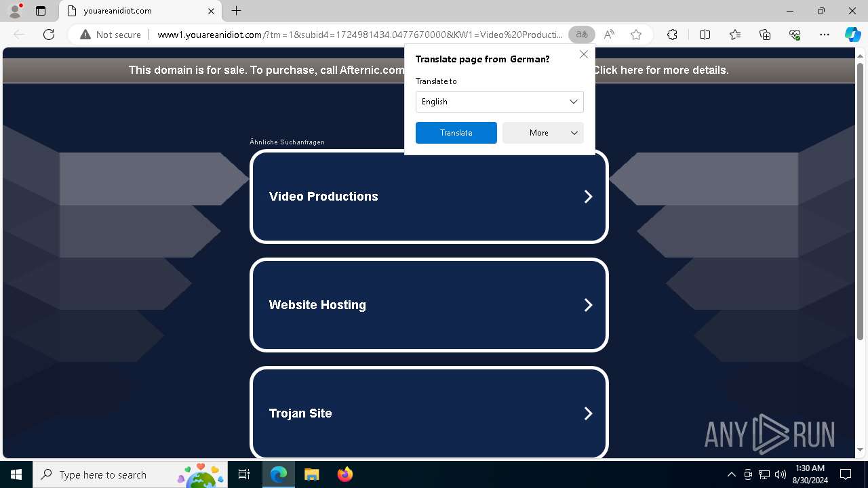This screenshot has height=488, width=868.
Task: Open the taskbar clock and date
Action: (x=810, y=474)
